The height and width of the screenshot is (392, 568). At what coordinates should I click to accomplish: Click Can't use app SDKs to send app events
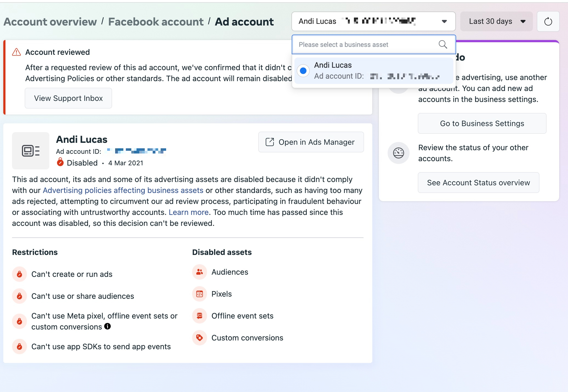click(101, 346)
